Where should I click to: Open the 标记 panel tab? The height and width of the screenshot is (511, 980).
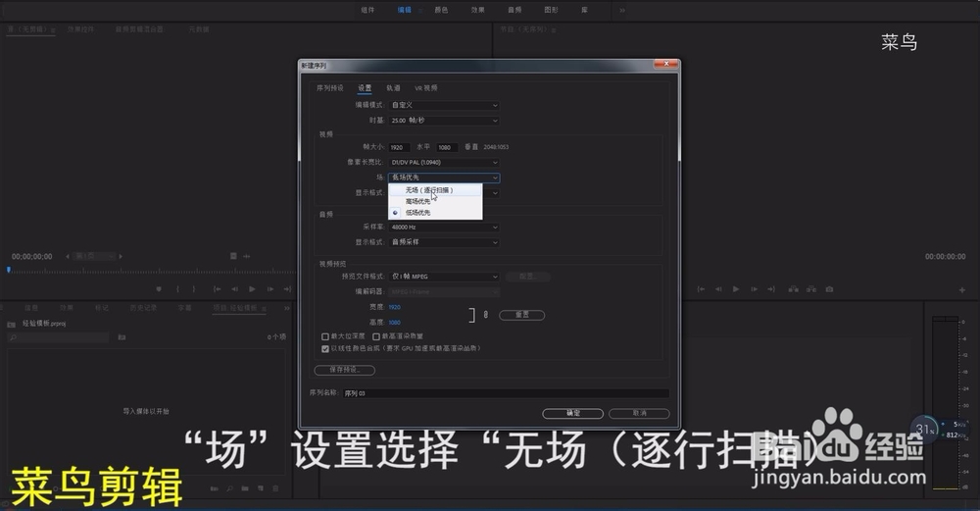[x=101, y=308]
